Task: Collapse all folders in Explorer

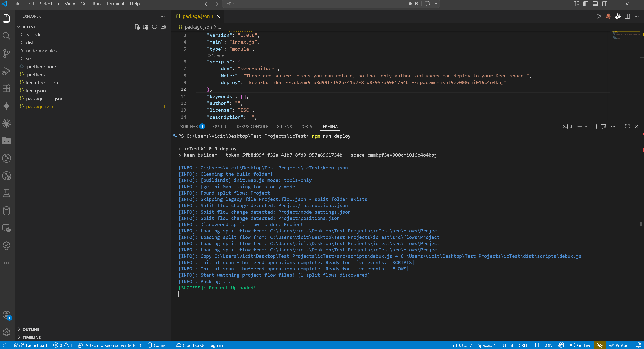Action: pyautogui.click(x=163, y=27)
